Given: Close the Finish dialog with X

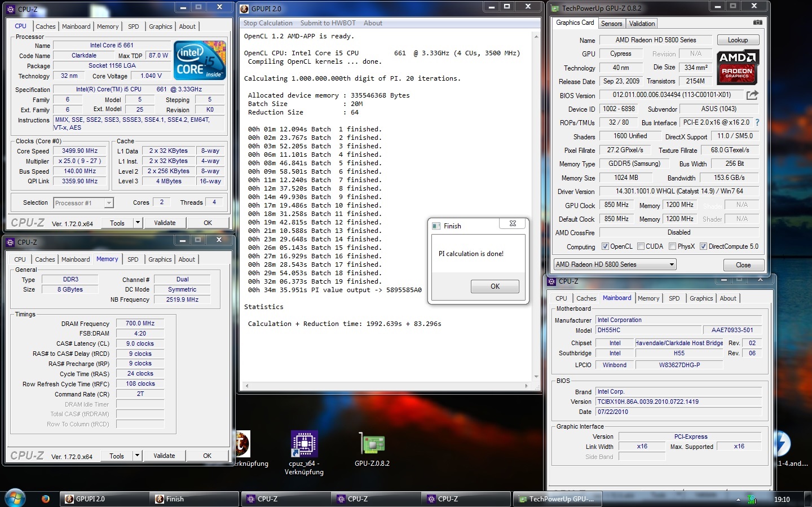Looking at the screenshot, I should (513, 223).
